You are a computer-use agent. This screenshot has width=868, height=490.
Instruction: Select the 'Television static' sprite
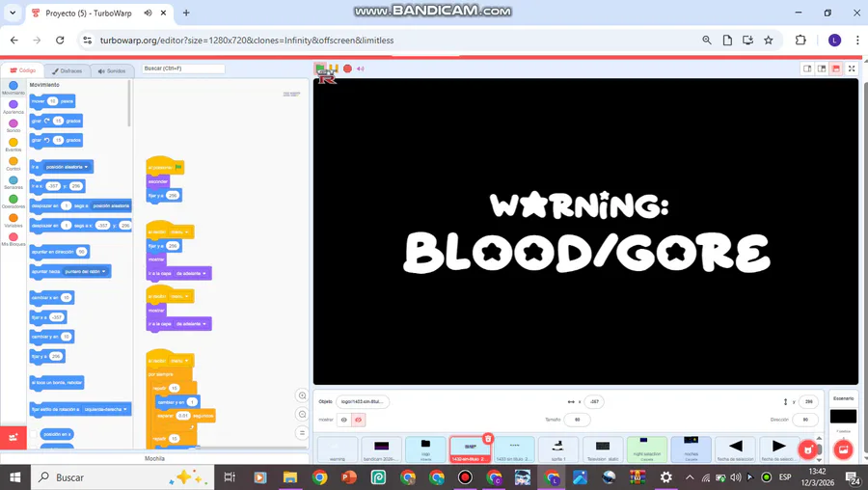click(x=603, y=449)
